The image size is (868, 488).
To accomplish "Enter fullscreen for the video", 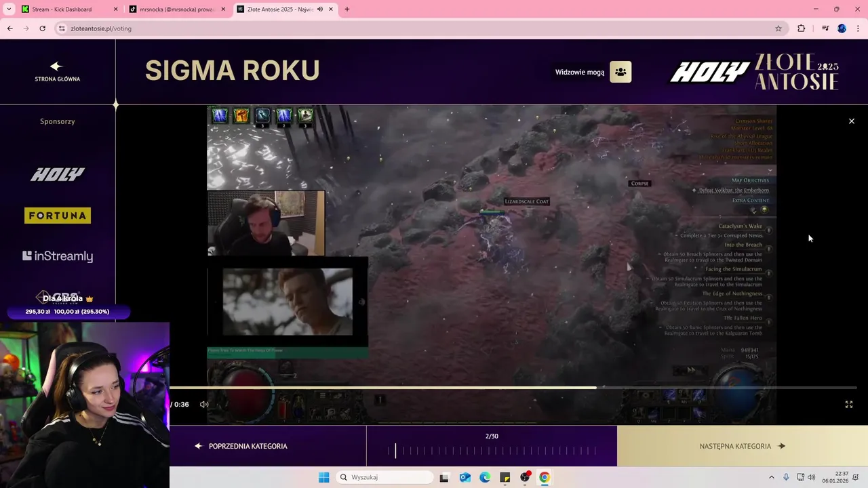I will (848, 405).
